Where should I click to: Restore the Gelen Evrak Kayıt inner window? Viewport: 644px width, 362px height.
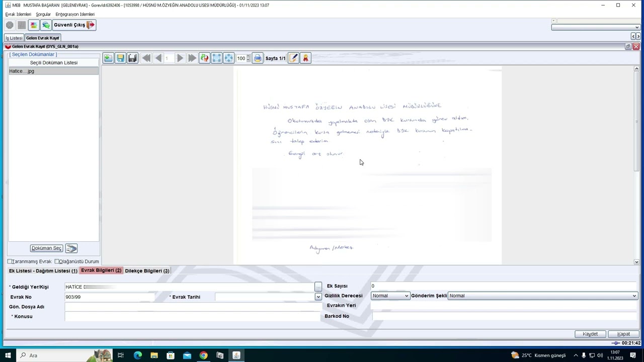click(x=628, y=46)
